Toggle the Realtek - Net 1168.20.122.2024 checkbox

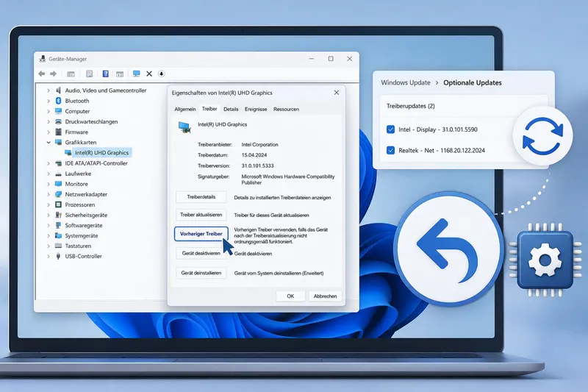390,151
